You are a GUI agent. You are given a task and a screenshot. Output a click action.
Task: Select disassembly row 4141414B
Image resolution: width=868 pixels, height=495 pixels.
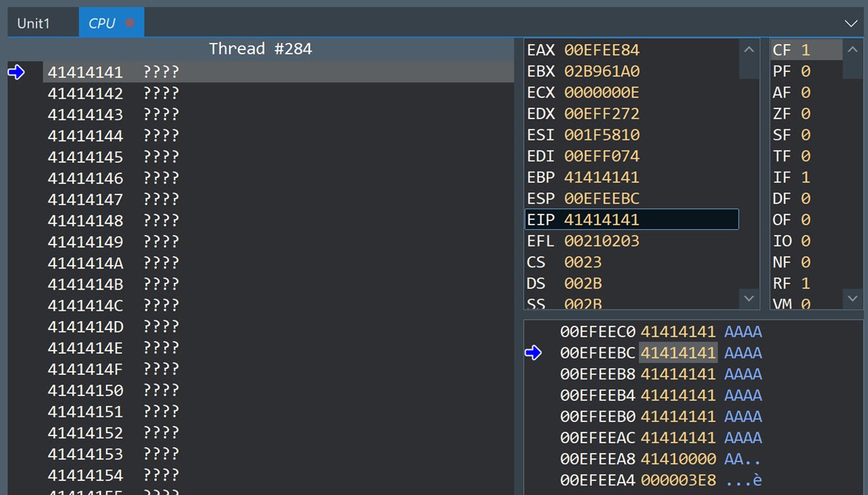pos(278,284)
